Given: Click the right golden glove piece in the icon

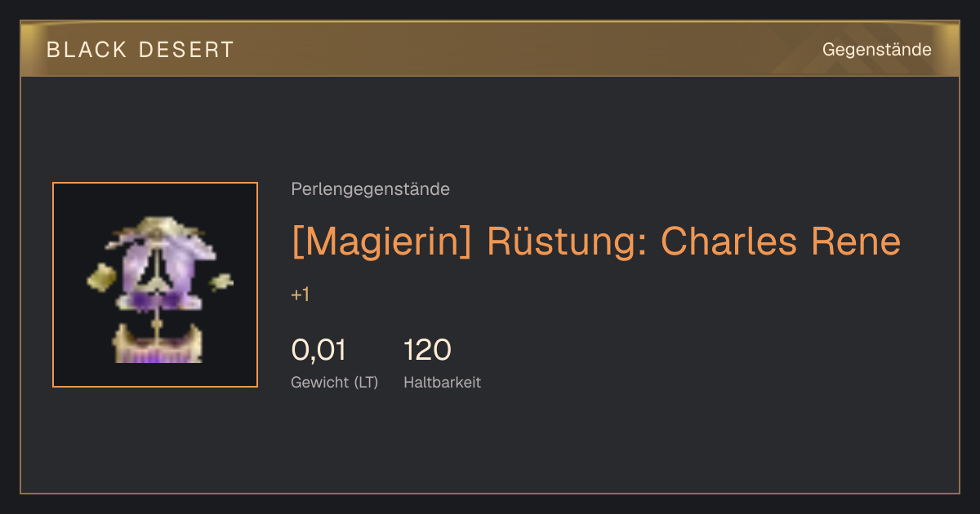Looking at the screenshot, I should pyautogui.click(x=220, y=282).
